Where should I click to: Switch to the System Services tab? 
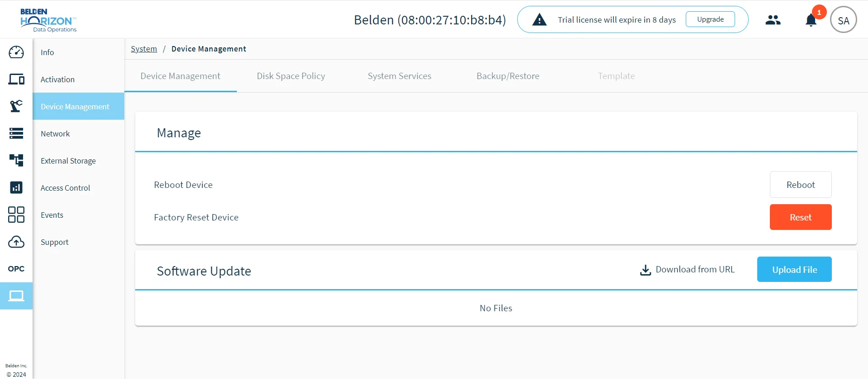click(400, 76)
